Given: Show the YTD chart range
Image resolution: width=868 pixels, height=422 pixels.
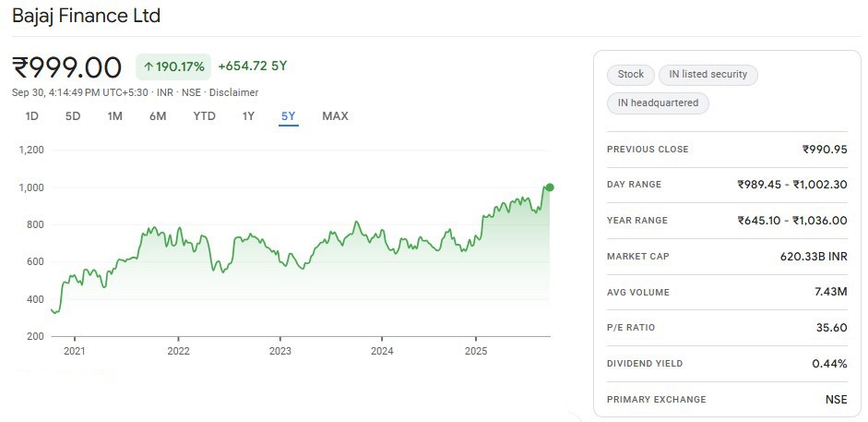Looking at the screenshot, I should point(204,116).
